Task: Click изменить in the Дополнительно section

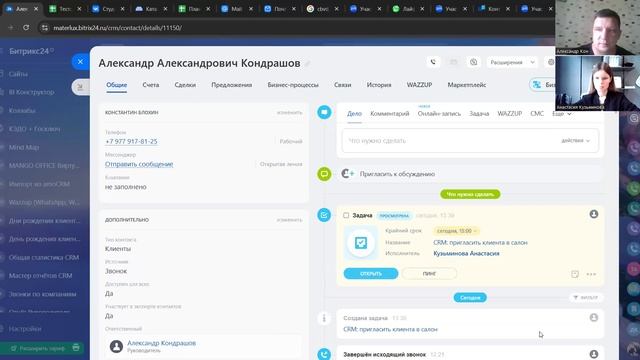Action: pos(289,220)
